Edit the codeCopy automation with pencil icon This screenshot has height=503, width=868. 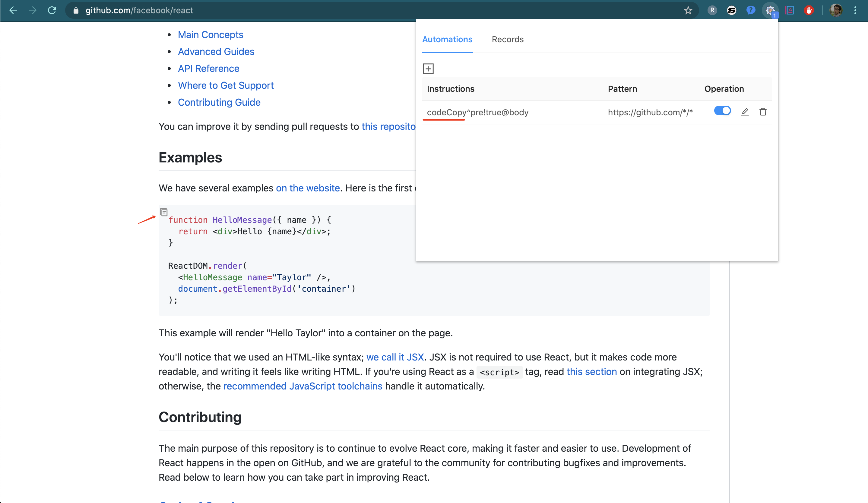[x=745, y=112]
